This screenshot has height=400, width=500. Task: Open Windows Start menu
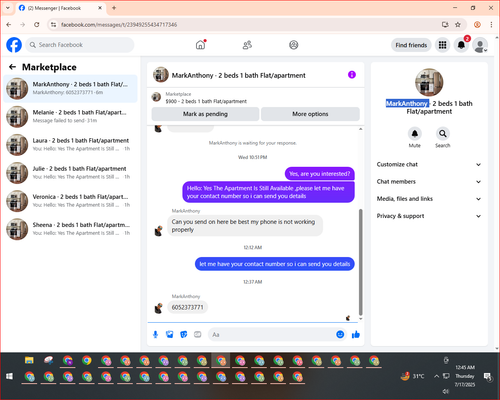click(9, 376)
